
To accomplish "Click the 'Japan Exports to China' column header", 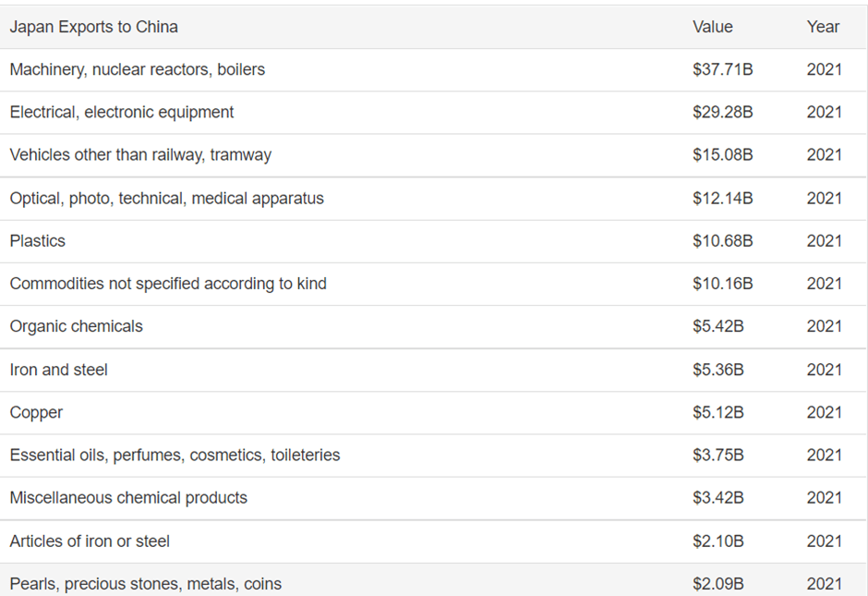I will [x=94, y=27].
